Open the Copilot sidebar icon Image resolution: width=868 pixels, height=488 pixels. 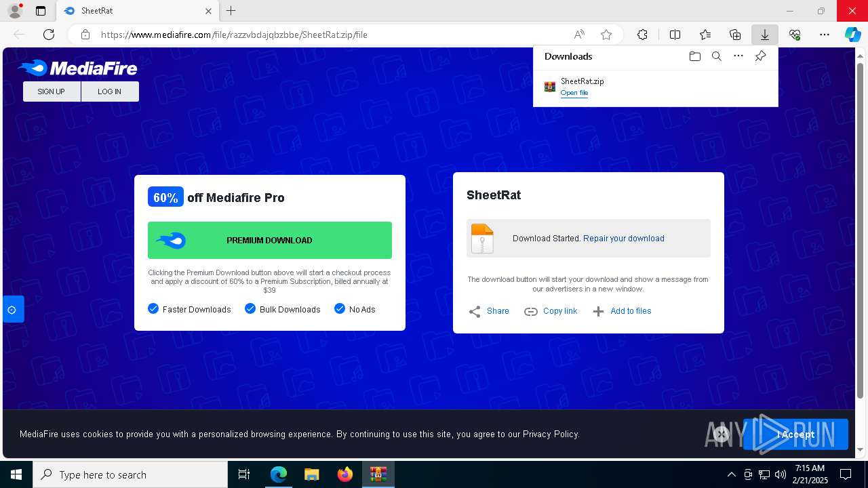coord(852,35)
